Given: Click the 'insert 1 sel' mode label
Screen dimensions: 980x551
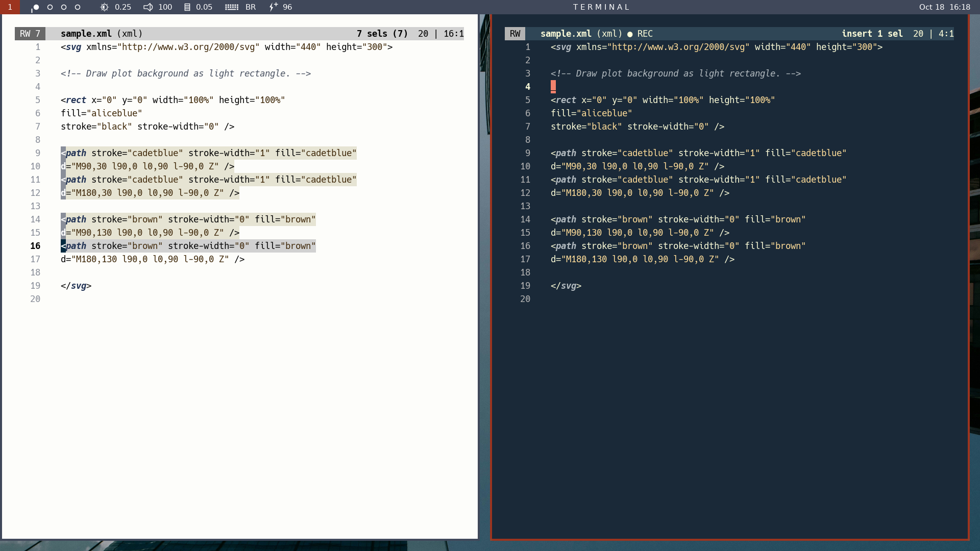Looking at the screenshot, I should [872, 34].
